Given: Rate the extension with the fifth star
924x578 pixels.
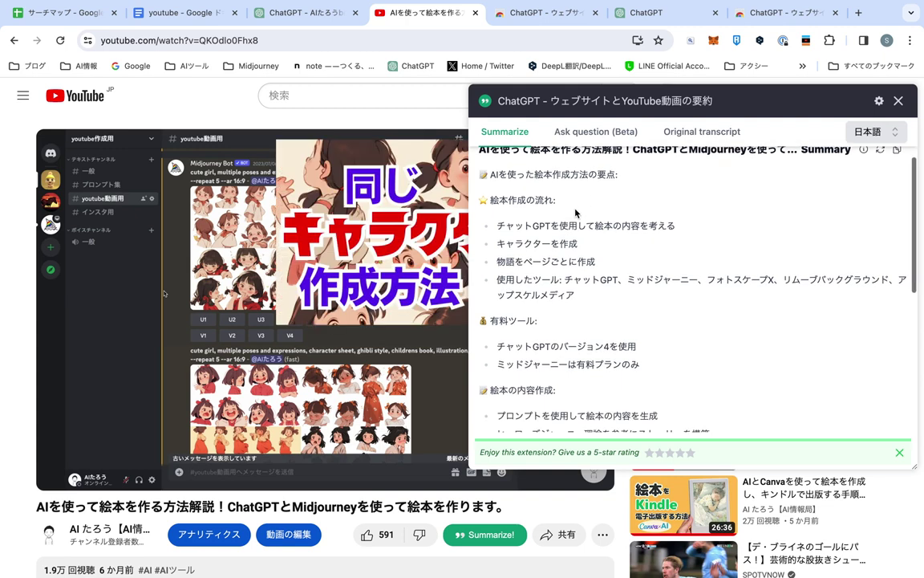Looking at the screenshot, I should (x=691, y=453).
